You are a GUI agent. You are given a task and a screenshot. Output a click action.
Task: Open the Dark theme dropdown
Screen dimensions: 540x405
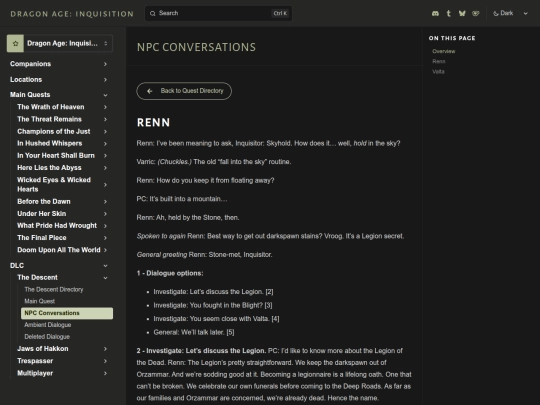point(511,13)
